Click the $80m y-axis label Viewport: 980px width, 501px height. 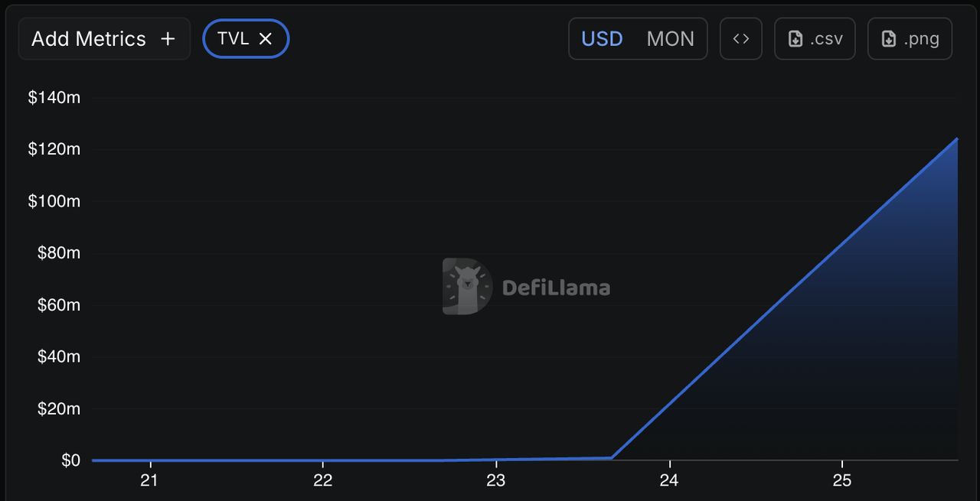click(59, 253)
